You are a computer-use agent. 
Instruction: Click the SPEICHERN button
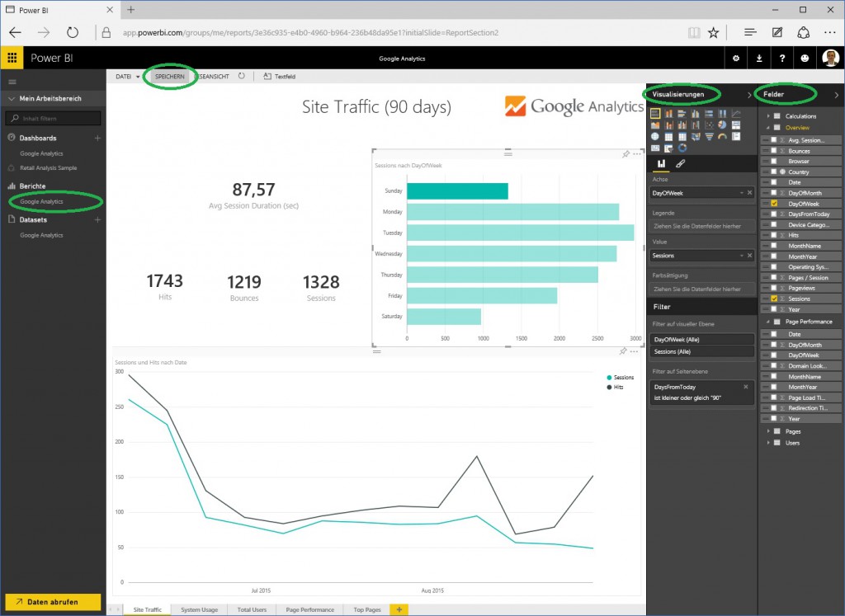[x=170, y=76]
